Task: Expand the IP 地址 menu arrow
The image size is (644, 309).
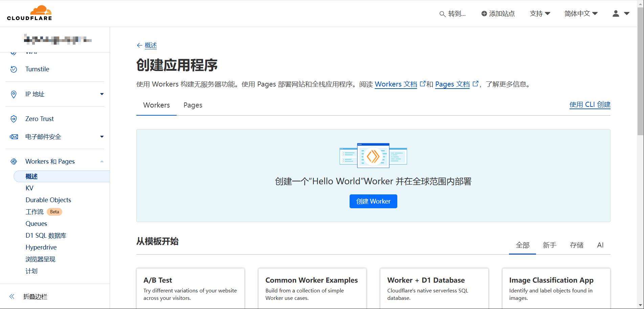Action: (102, 94)
